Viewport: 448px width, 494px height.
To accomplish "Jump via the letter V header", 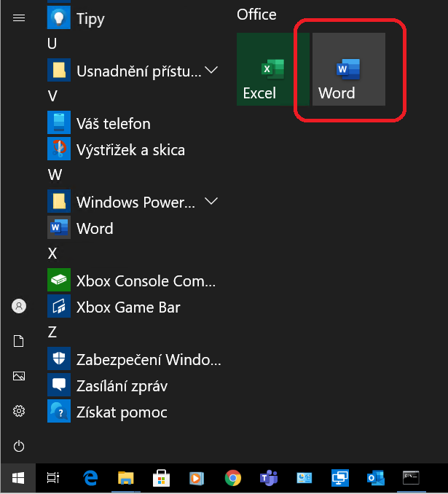I will [52, 95].
